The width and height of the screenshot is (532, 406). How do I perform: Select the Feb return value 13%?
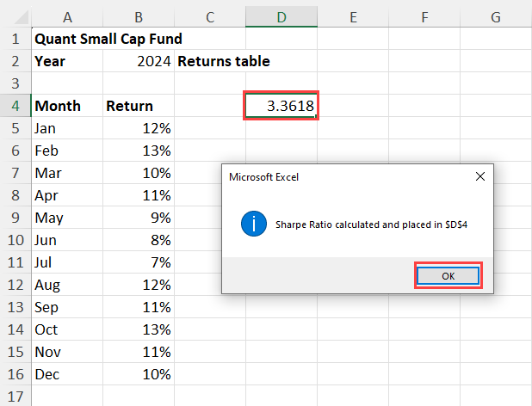(139, 151)
